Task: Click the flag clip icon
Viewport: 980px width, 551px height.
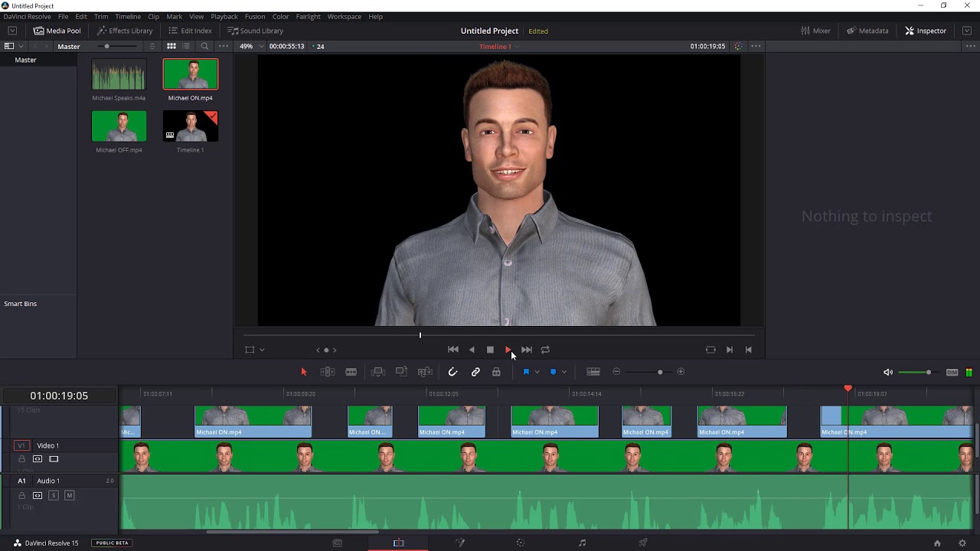Action: [x=526, y=372]
